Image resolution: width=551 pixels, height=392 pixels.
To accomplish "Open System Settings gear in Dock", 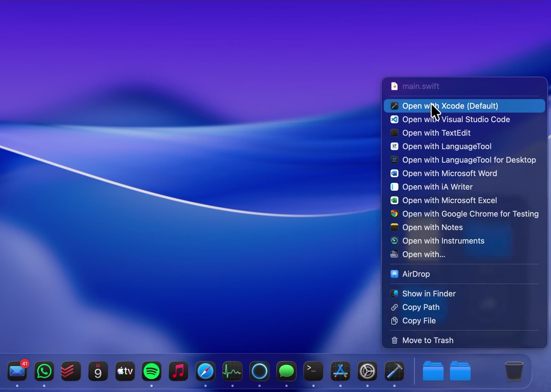I will [x=367, y=371].
